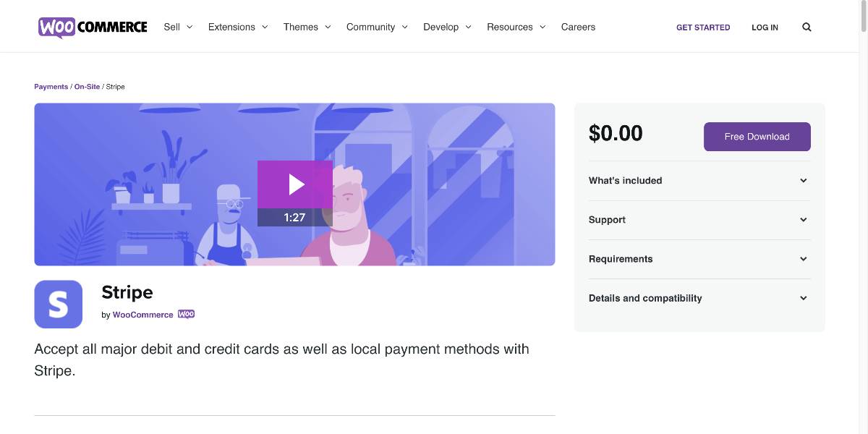Click the Stripe S app icon
This screenshot has width=868, height=434.
point(59,305)
